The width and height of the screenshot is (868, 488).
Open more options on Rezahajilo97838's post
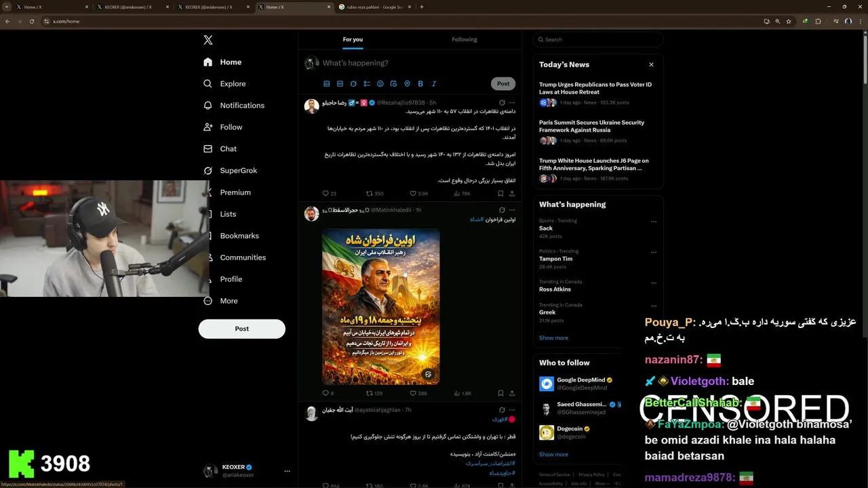pyautogui.click(x=512, y=102)
